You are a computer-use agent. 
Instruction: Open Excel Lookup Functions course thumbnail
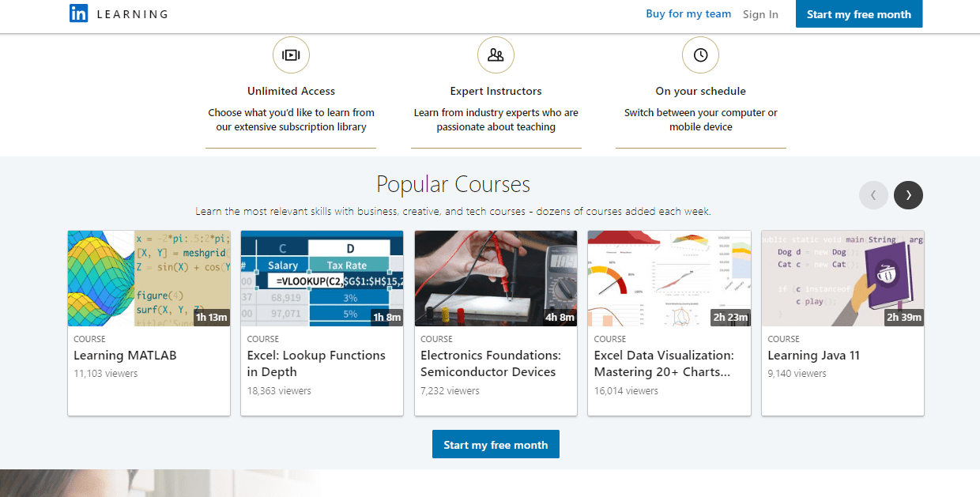pyautogui.click(x=322, y=278)
